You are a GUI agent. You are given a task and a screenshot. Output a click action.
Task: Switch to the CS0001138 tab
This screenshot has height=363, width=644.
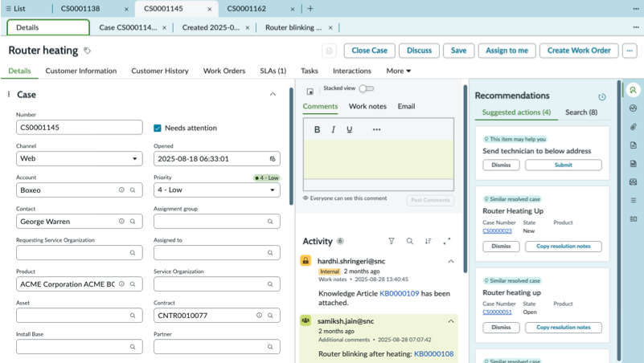click(80, 9)
